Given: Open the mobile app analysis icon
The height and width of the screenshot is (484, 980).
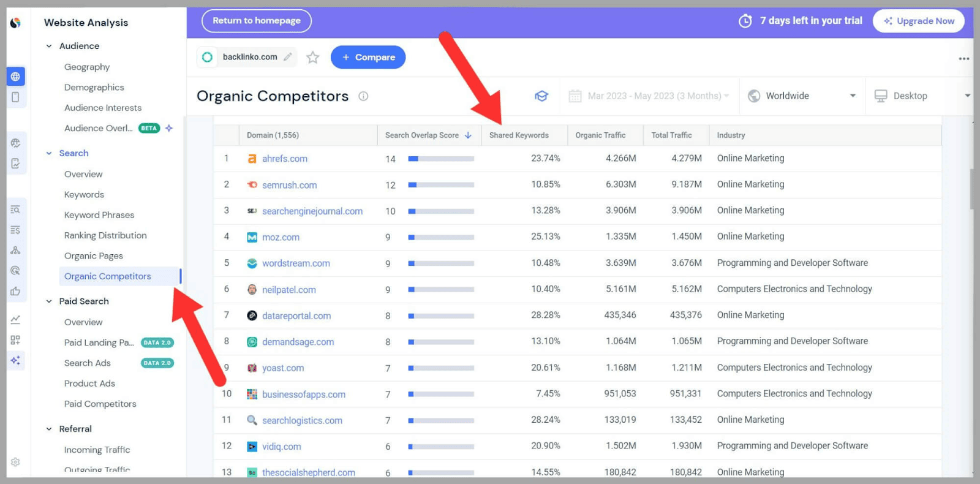Looking at the screenshot, I should (15, 97).
